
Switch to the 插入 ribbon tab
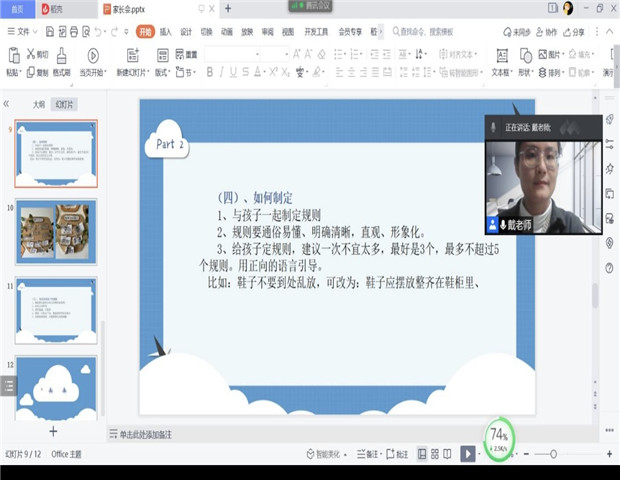pos(165,31)
